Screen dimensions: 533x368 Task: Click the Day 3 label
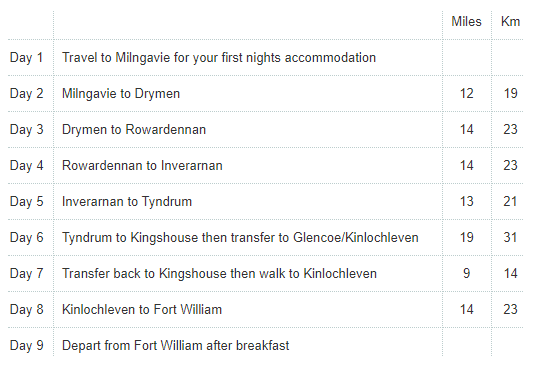click(26, 129)
